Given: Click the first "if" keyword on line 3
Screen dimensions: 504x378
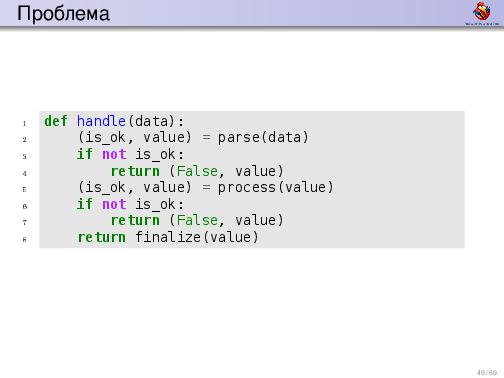Looking at the screenshot, I should [x=85, y=154].
